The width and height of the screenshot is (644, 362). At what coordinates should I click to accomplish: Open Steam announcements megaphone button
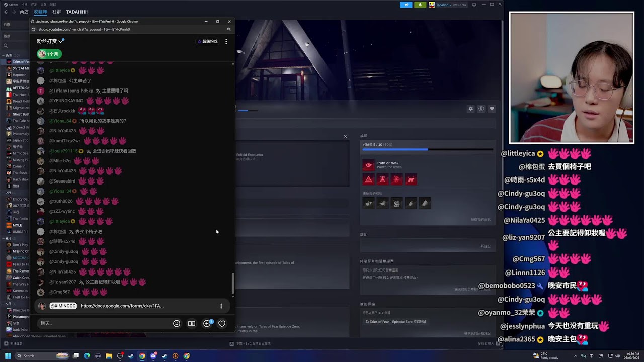tap(406, 5)
